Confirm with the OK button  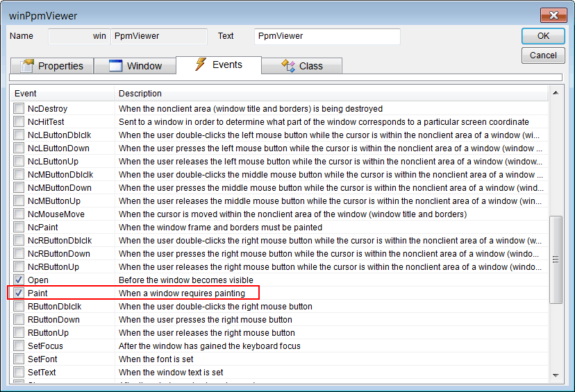coord(543,36)
